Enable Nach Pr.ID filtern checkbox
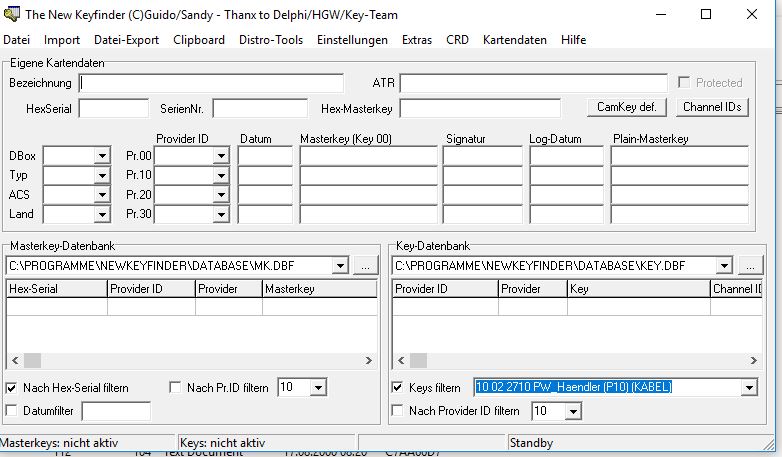 (176, 387)
